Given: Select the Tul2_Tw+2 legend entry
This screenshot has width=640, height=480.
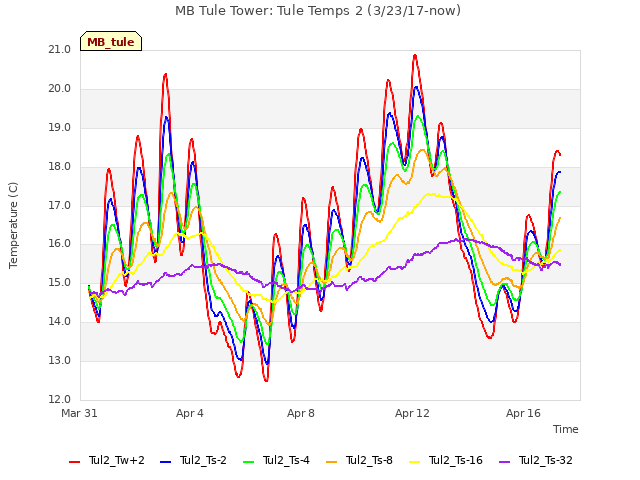Looking at the screenshot, I should tap(107, 461).
